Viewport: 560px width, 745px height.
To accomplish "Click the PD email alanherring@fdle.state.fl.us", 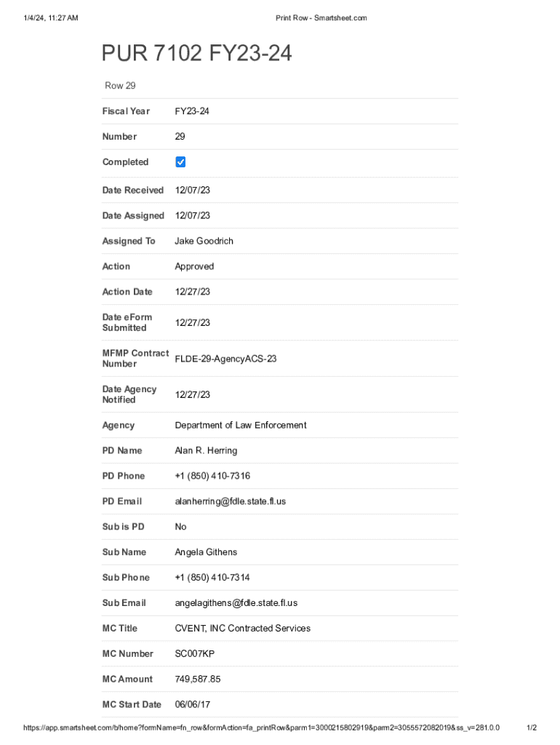I will point(230,501).
